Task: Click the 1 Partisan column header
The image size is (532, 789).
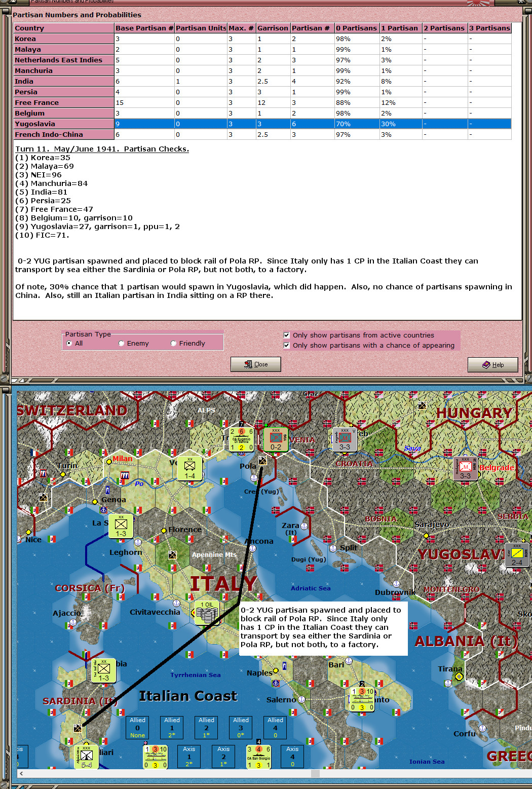Action: (x=401, y=28)
